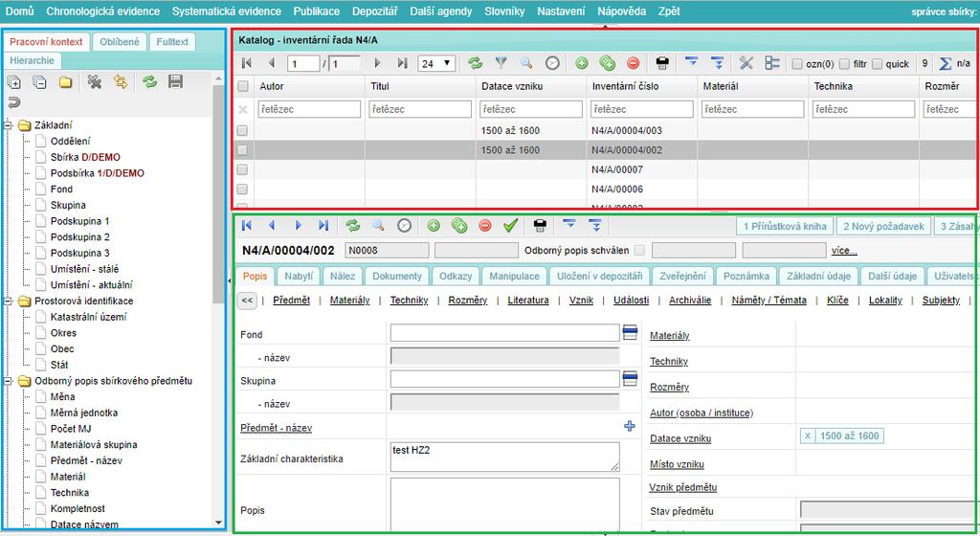Open the page size dropdown showing 24
The height and width of the screenshot is (536, 980).
436,63
